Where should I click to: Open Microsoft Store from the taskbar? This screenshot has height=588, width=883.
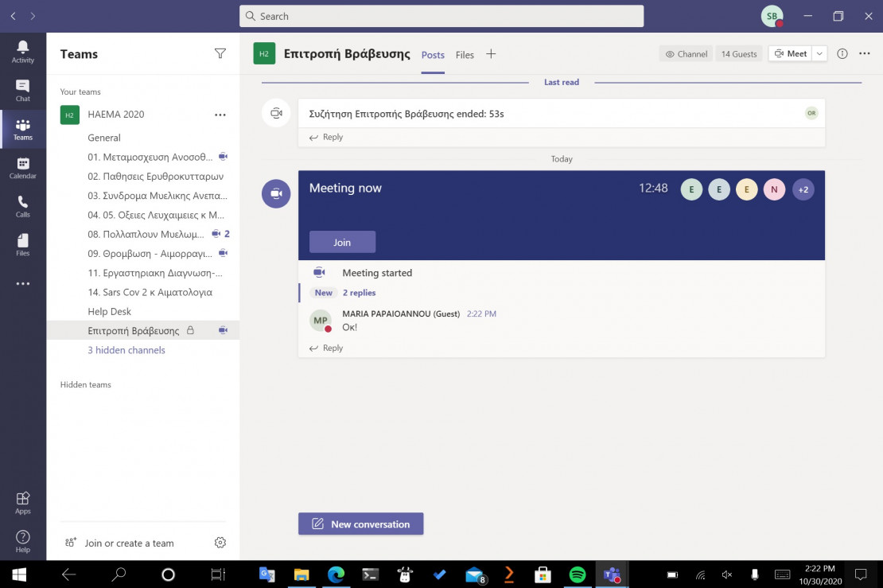543,574
